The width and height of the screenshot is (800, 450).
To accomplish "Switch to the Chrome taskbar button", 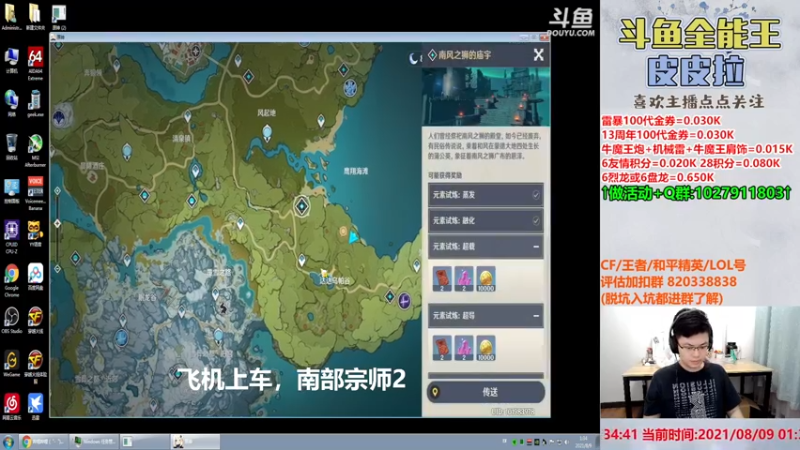I will (x=43, y=442).
